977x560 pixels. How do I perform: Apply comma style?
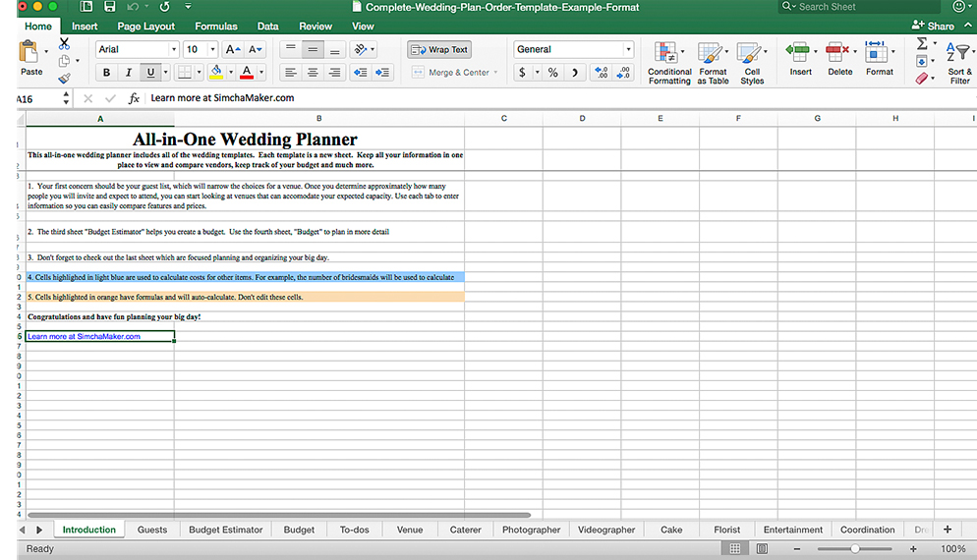[x=574, y=73]
